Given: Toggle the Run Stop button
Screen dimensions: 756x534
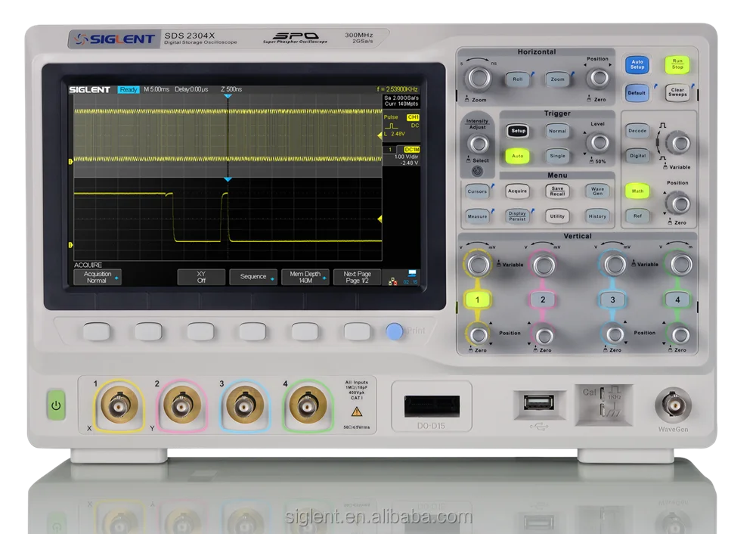Looking at the screenshot, I should (x=677, y=64).
